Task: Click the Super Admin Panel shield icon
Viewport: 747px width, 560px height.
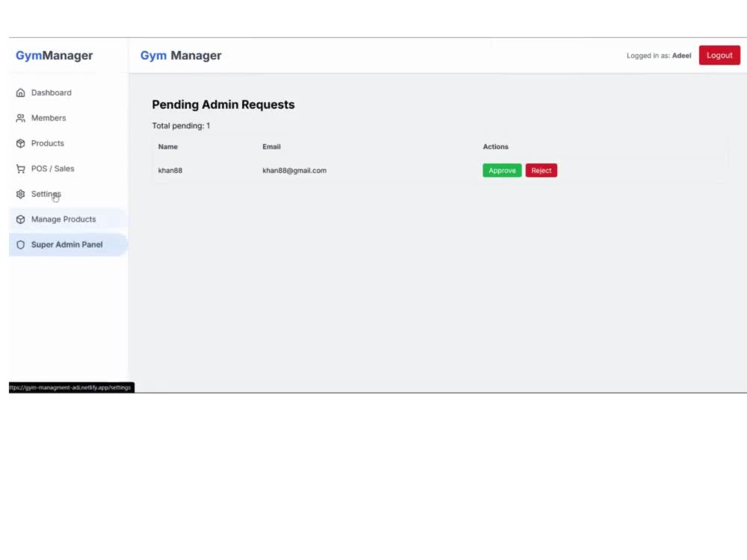Action: pos(20,245)
